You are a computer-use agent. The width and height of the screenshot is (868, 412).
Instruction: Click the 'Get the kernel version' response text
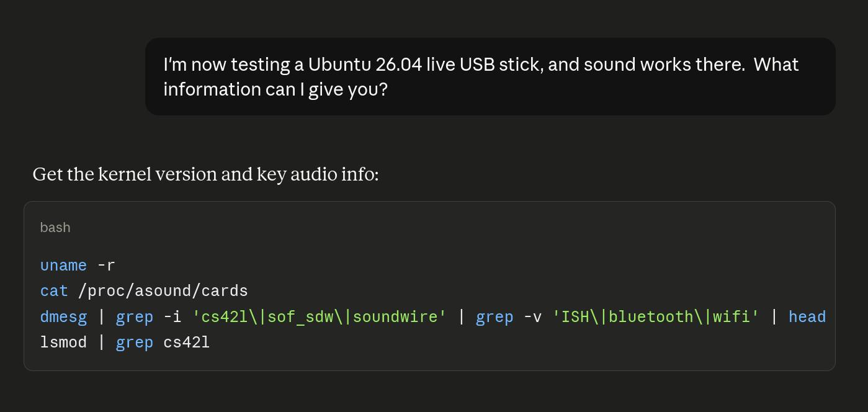[x=205, y=174]
